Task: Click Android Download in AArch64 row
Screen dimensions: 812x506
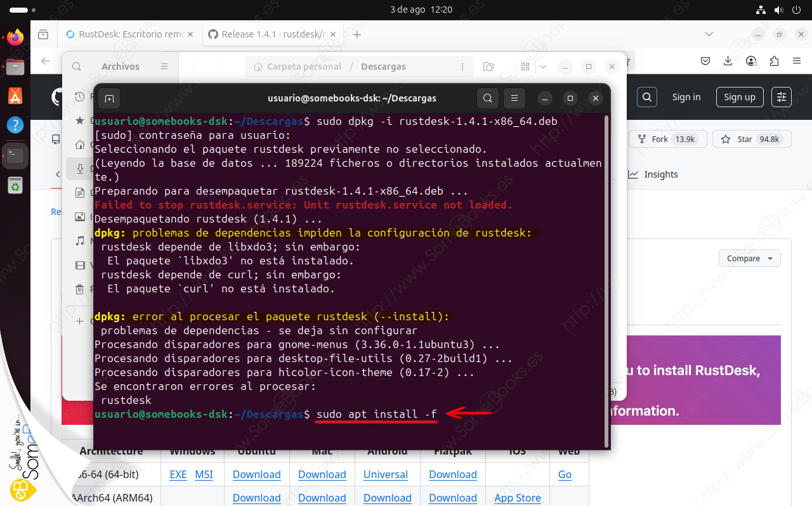Action: (388, 498)
